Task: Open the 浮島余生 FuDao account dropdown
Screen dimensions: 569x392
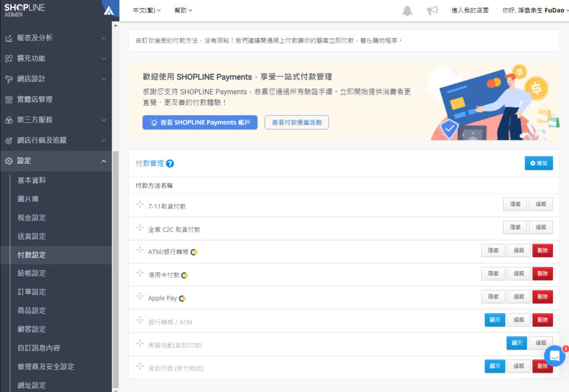Action: (532, 10)
